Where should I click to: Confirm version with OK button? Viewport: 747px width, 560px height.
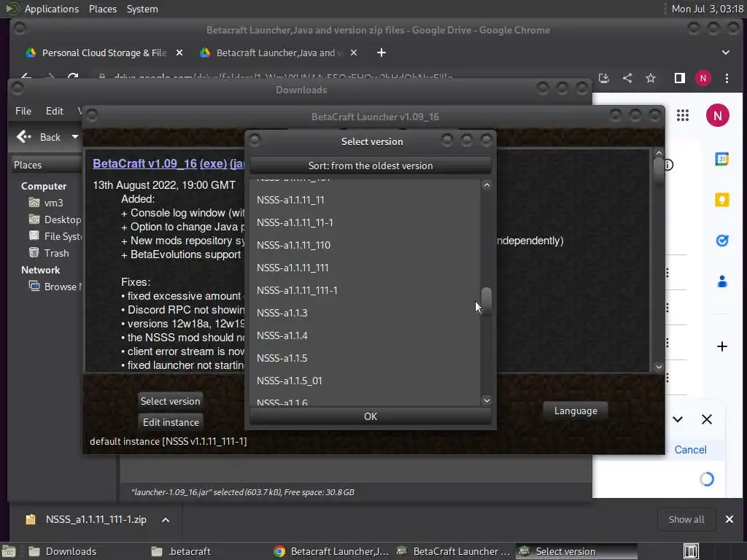pos(370,416)
